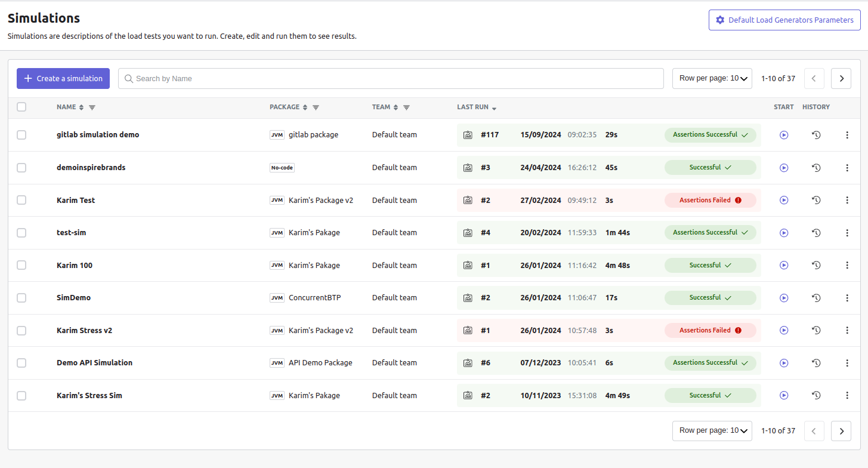
Task: Open history for Karim Stress v2
Action: tap(816, 331)
